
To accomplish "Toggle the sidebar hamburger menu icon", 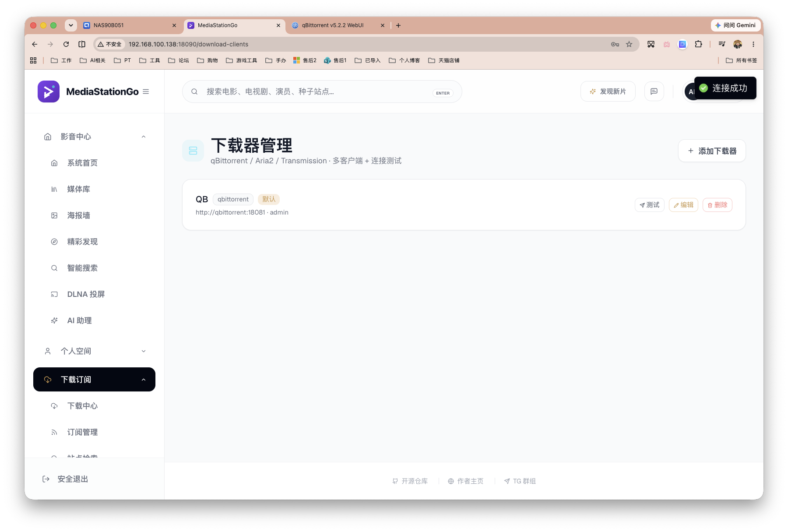I will (x=146, y=92).
